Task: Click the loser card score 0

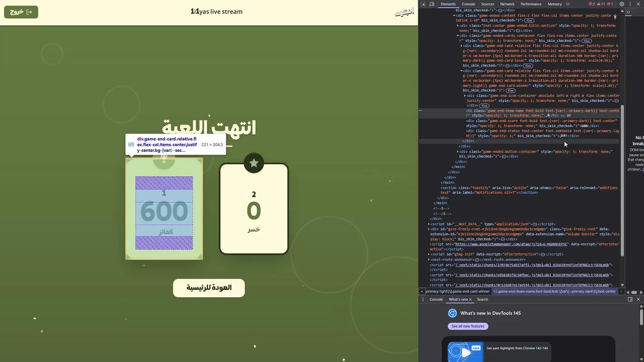Action: click(254, 211)
